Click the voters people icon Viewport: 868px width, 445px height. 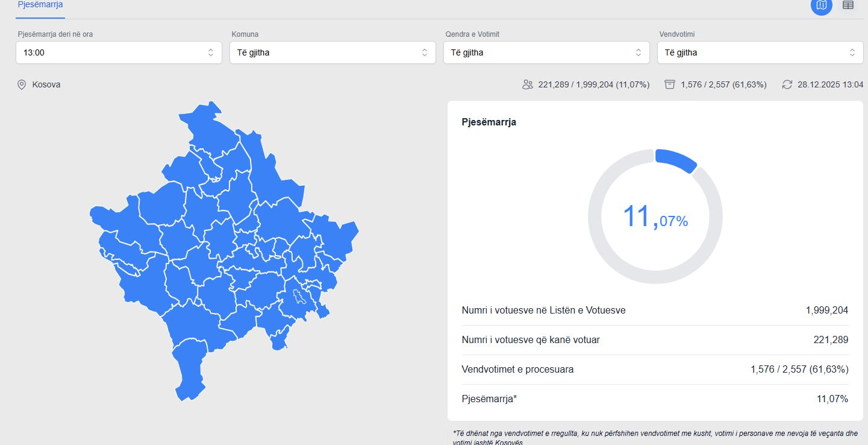[x=528, y=84]
